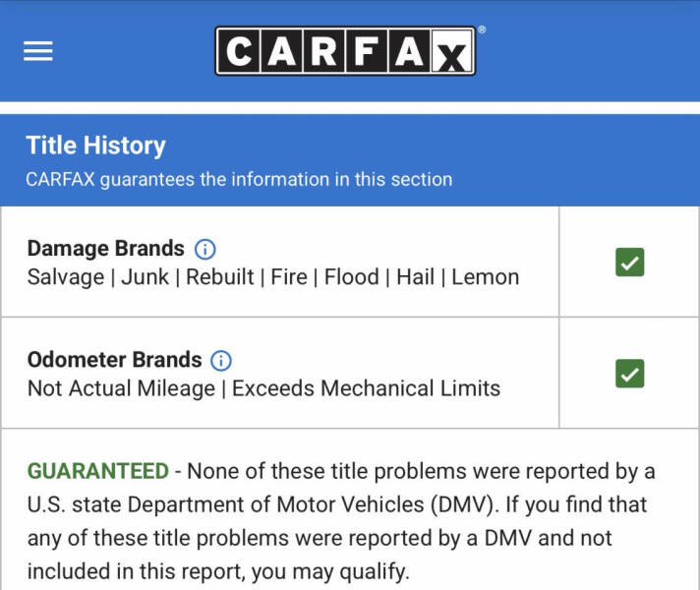Image resolution: width=700 pixels, height=590 pixels.
Task: Select the Title History section header
Action: click(x=95, y=146)
